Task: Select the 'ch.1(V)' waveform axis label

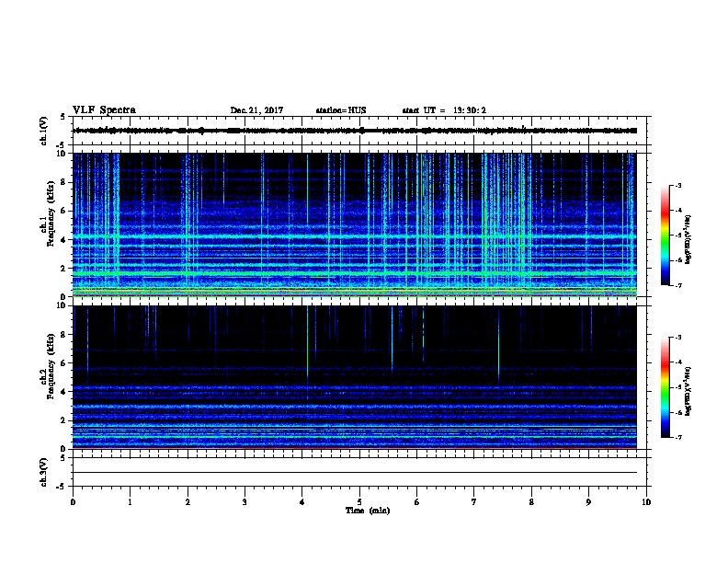Action: (44, 131)
